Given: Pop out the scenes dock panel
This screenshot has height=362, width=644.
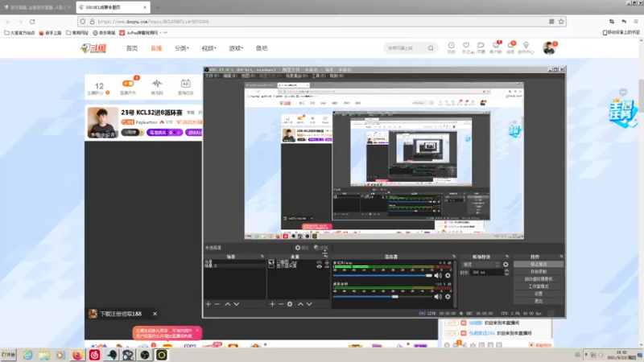Looking at the screenshot, I should pyautogui.click(x=262, y=257).
